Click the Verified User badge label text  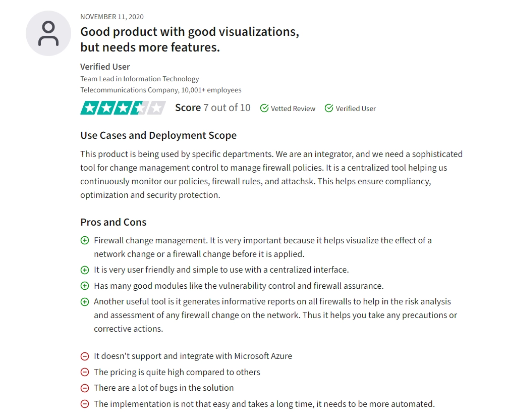pos(356,109)
